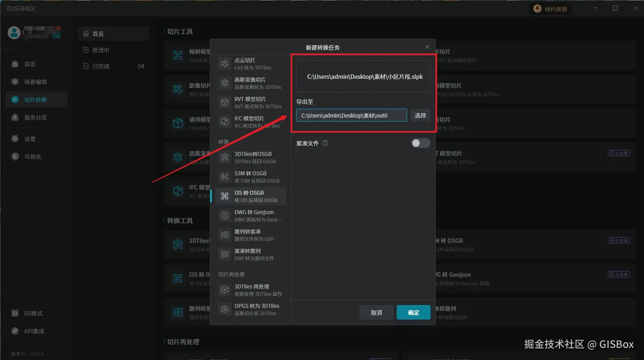Click the source file path drop area

[x=363, y=76]
